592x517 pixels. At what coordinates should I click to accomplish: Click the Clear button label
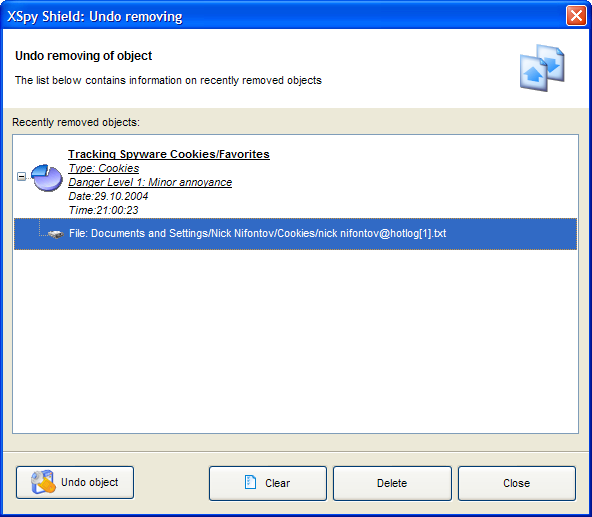point(278,483)
